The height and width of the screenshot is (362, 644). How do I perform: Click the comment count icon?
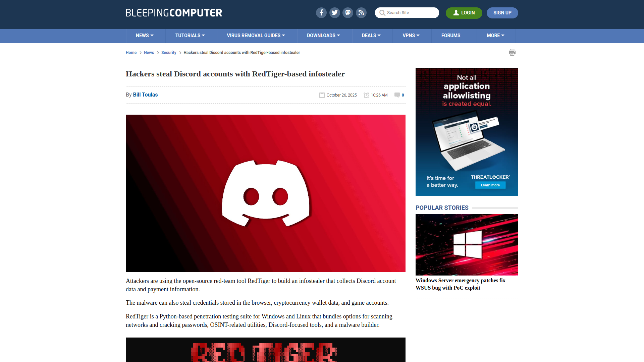point(397,95)
